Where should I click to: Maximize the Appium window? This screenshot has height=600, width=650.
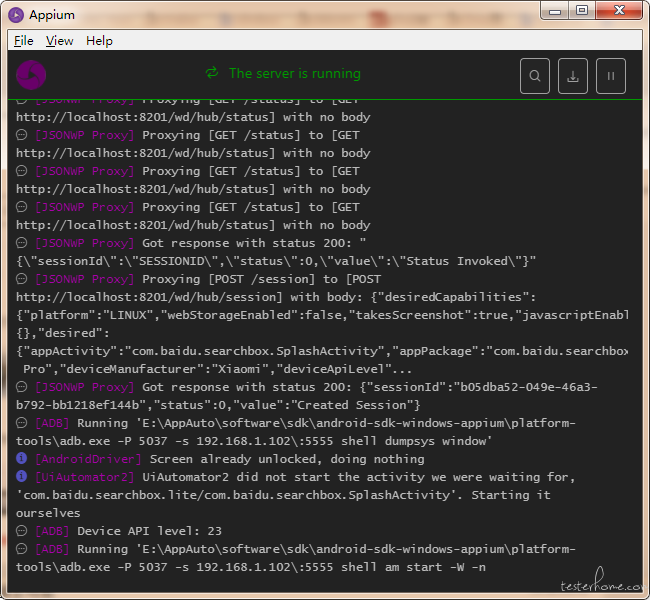tap(582, 11)
